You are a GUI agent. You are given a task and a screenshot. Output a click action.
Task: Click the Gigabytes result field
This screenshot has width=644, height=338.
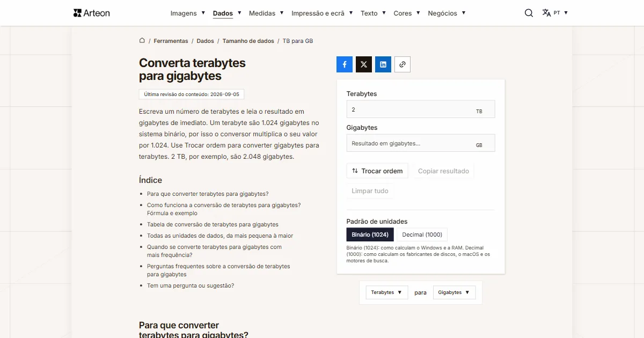421,143
